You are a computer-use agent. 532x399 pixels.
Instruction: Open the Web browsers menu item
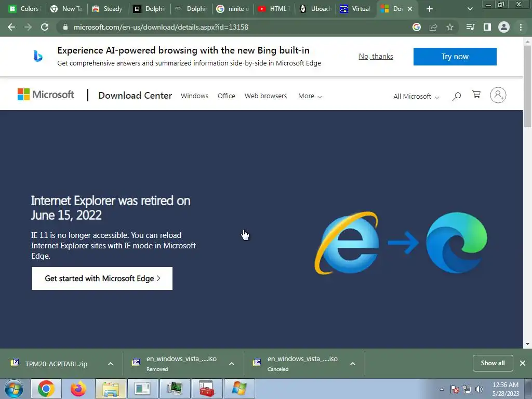(265, 96)
